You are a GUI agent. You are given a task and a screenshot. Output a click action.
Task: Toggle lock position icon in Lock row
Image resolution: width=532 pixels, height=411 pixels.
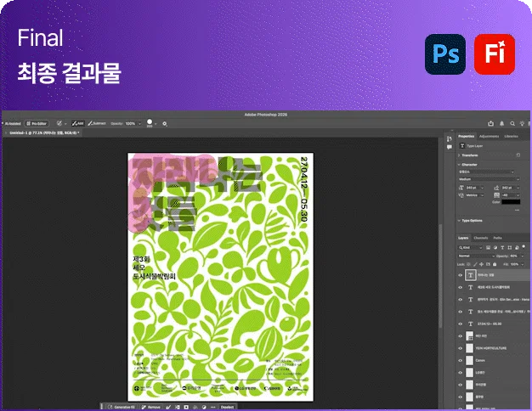(x=482, y=264)
